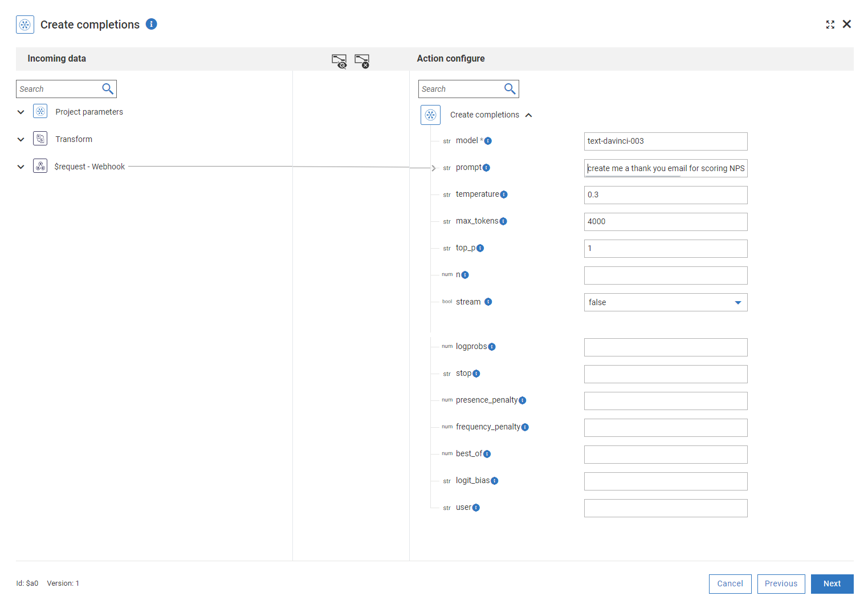This screenshot has width=868, height=608.
Task: Select the Project parameters tree item
Action: pos(89,111)
